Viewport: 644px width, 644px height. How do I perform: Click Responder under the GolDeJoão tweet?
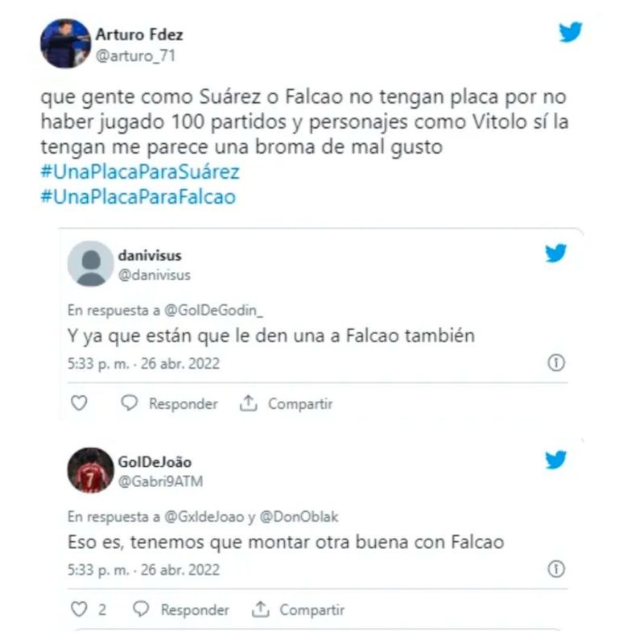[195, 610]
